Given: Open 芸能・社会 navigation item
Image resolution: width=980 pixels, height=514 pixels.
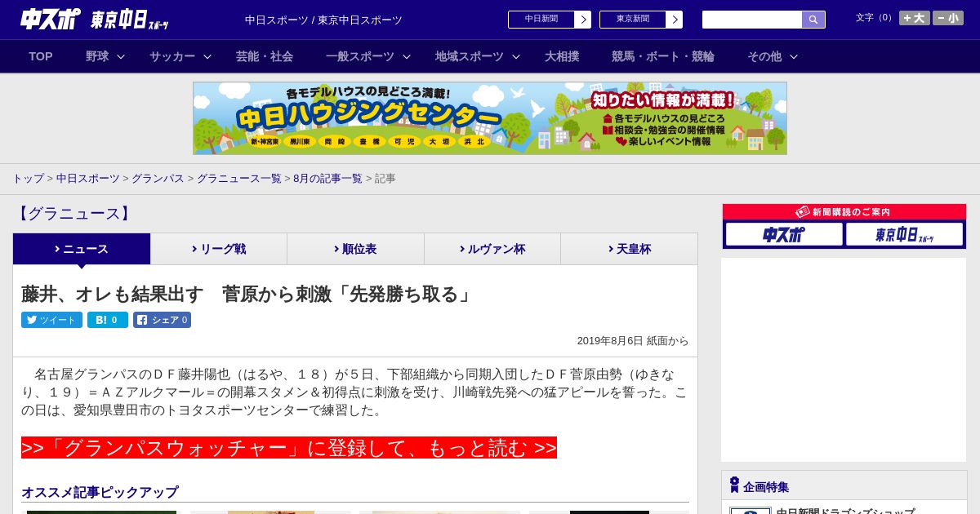Looking at the screenshot, I should pos(265,56).
